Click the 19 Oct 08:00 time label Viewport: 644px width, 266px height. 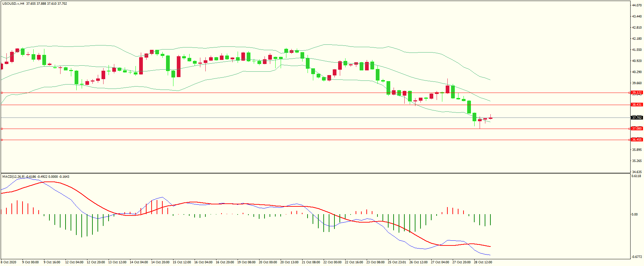tap(246, 262)
